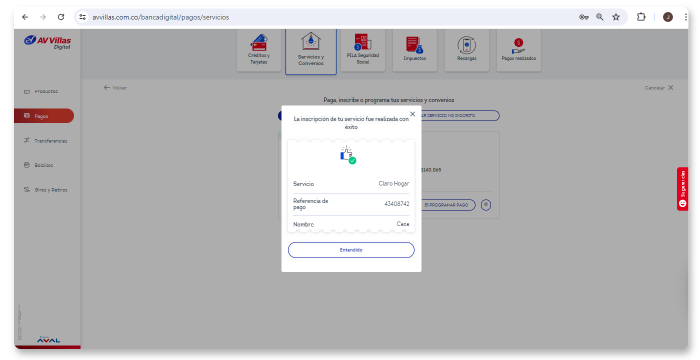Open the Impuestos icon tile
Viewport: 700px width, 360px height.
[x=415, y=50]
